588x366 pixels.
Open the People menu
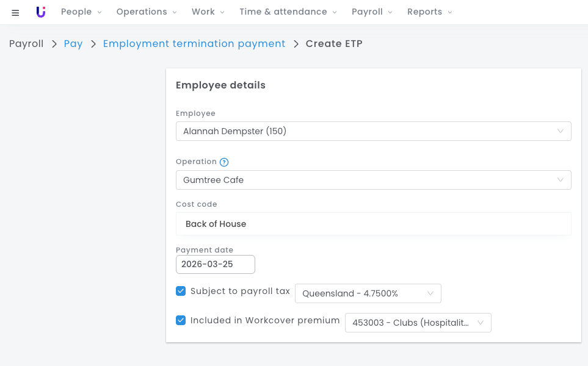(x=81, y=12)
